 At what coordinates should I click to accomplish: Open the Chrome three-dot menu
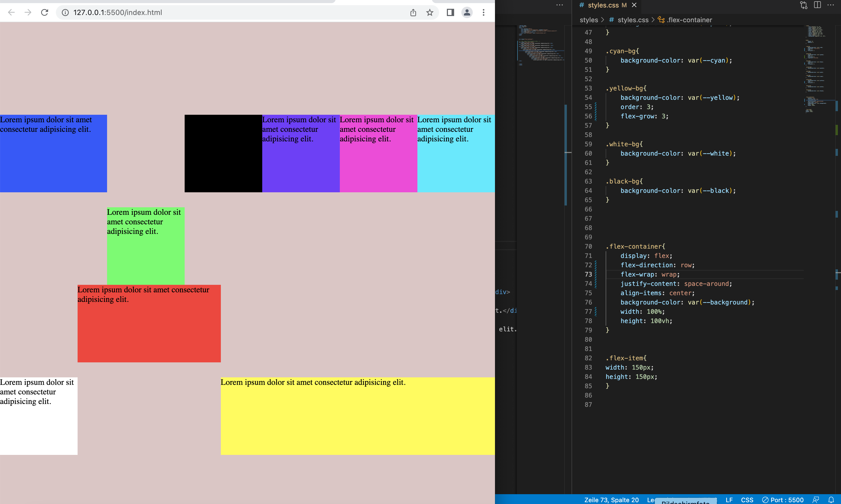483,13
